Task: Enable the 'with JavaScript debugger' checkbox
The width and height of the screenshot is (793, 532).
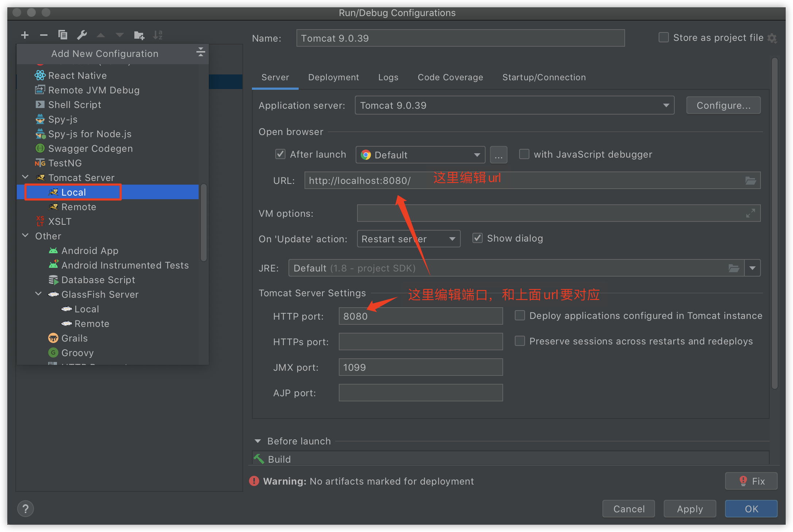Action: click(524, 154)
